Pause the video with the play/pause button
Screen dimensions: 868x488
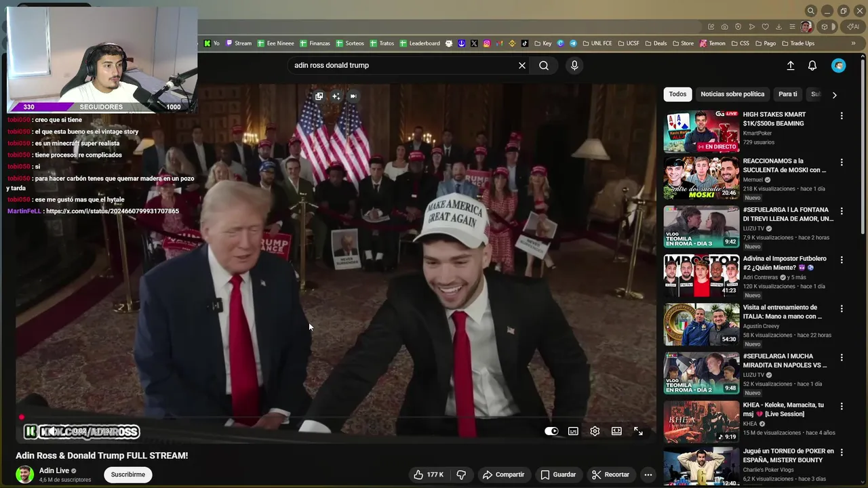pos(31,432)
